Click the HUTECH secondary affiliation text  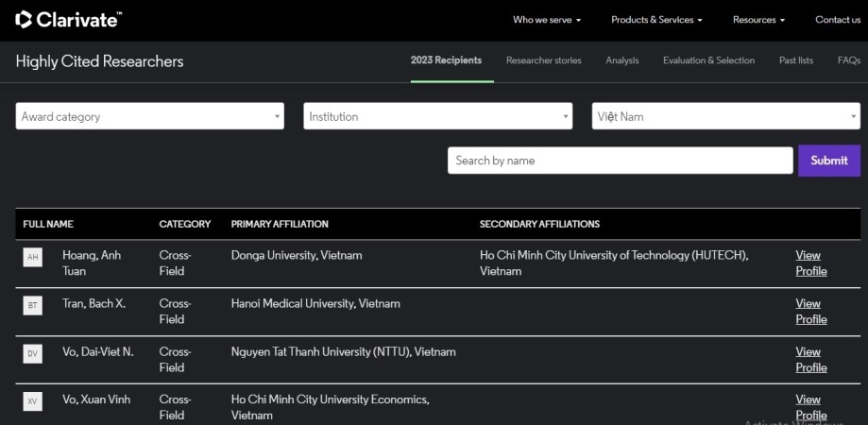pyautogui.click(x=614, y=263)
